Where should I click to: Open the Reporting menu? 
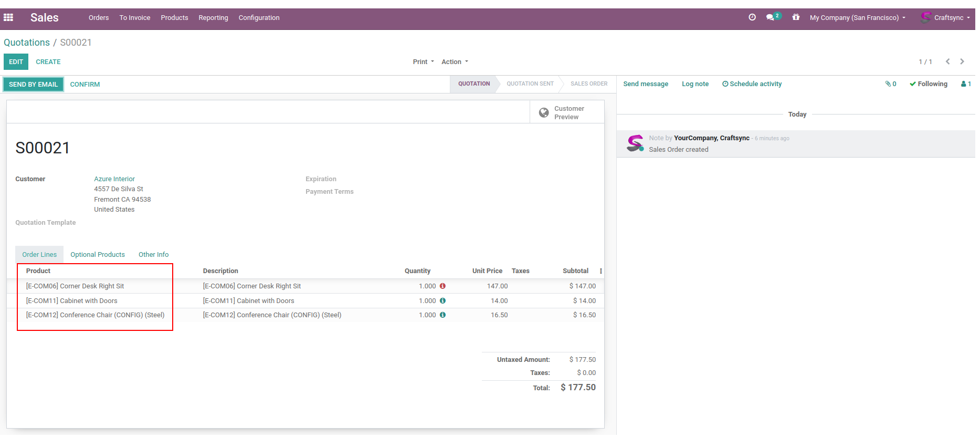(213, 18)
